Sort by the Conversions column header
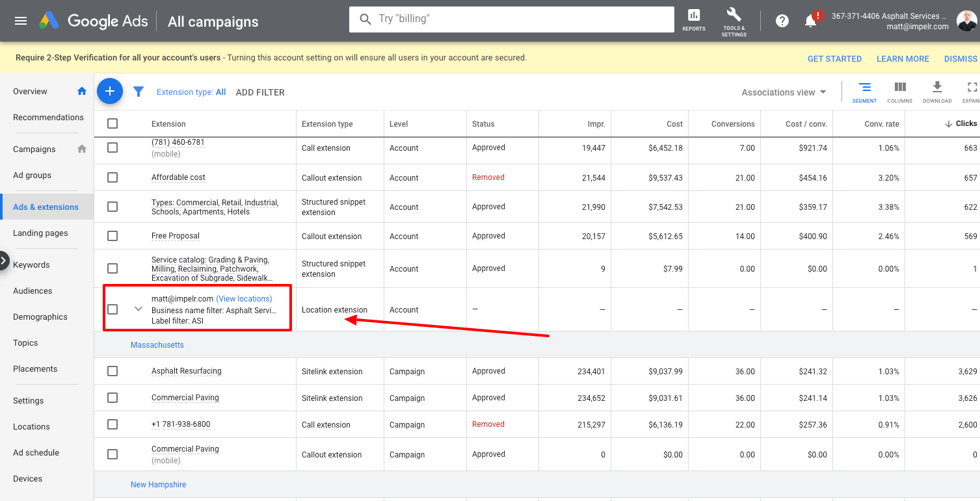This screenshot has width=980, height=501. [733, 124]
